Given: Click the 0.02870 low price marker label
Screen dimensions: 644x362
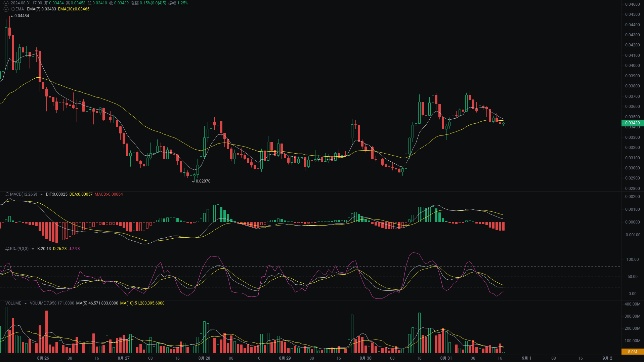Looking at the screenshot, I should 203,181.
